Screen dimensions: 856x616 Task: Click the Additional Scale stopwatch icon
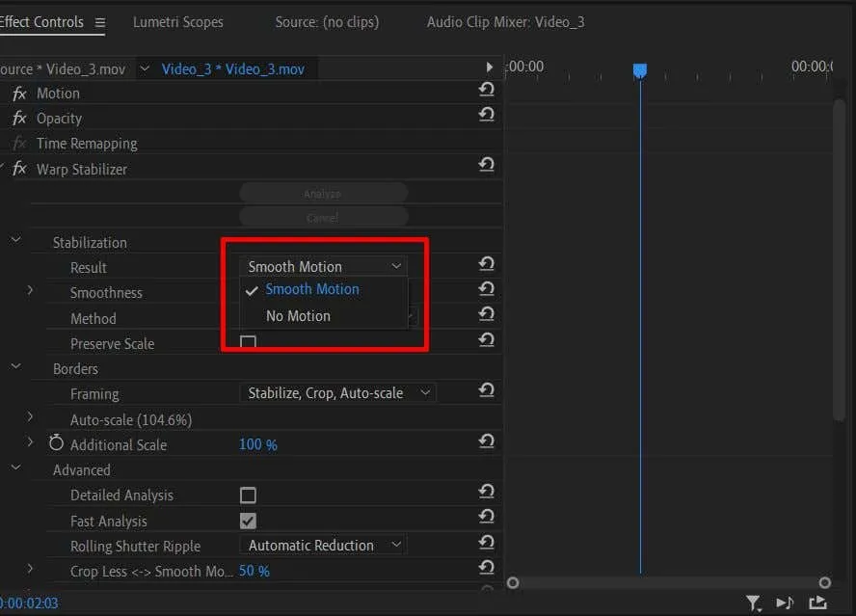tap(56, 443)
